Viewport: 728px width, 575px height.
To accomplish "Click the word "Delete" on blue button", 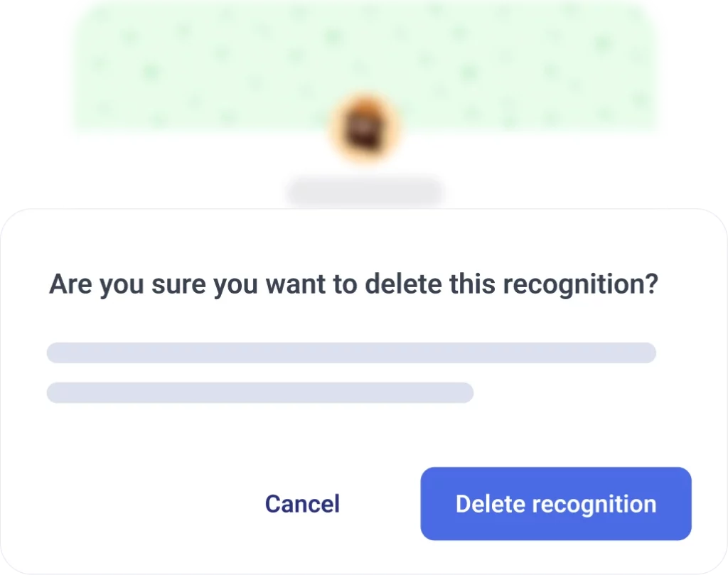I will pos(491,504).
